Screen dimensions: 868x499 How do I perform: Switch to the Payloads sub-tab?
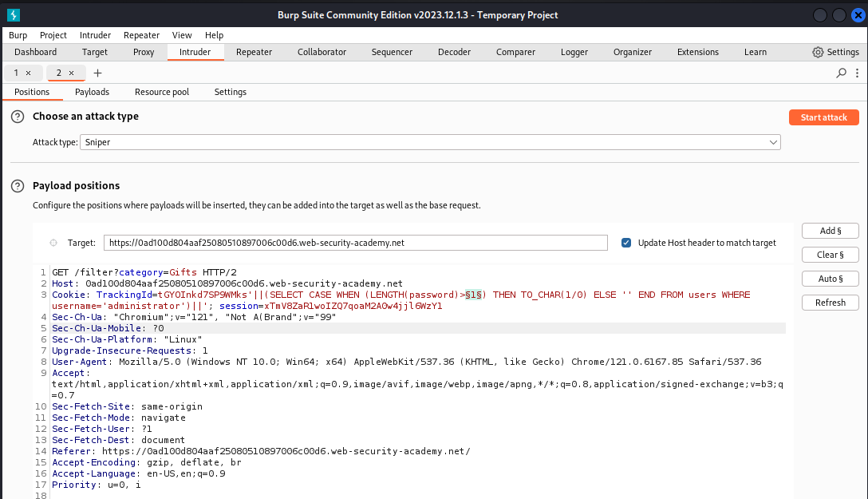(92, 92)
